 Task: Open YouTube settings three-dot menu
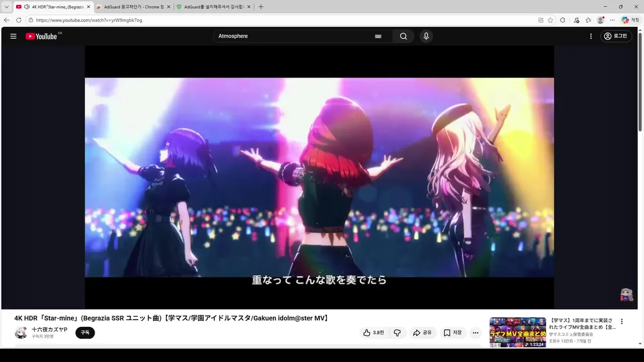(591, 36)
